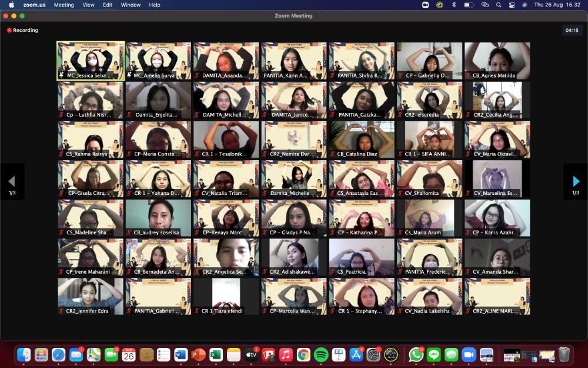Open Google Chrome from the dock
The image size is (588, 368).
pyautogui.click(x=303, y=354)
